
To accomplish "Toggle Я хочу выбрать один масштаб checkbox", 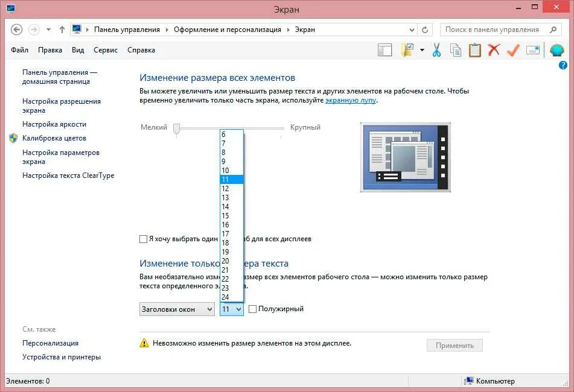I will pos(144,239).
